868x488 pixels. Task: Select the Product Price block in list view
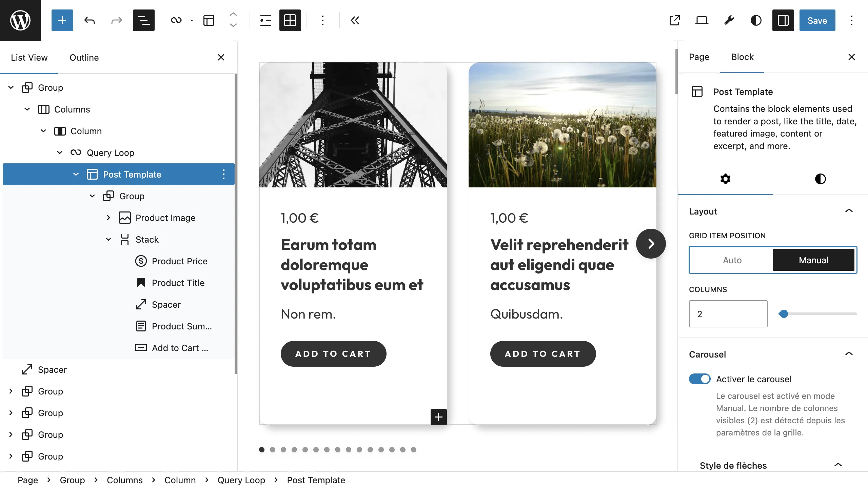[180, 261]
